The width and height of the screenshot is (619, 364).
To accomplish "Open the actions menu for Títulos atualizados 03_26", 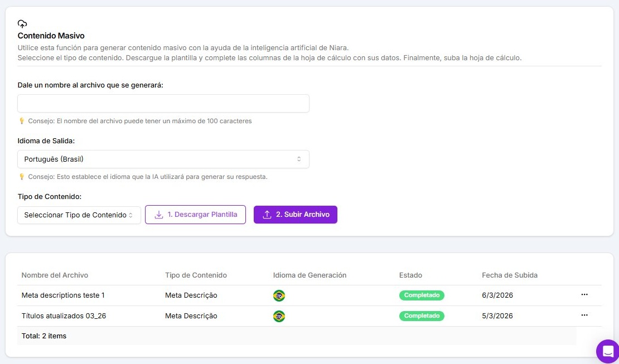I will coord(584,315).
